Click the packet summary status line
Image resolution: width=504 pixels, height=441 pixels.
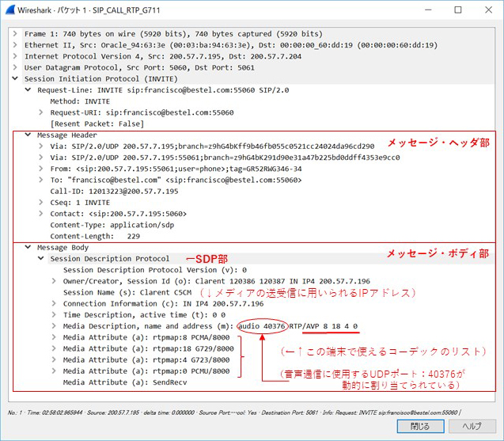pyautogui.click(x=234, y=412)
